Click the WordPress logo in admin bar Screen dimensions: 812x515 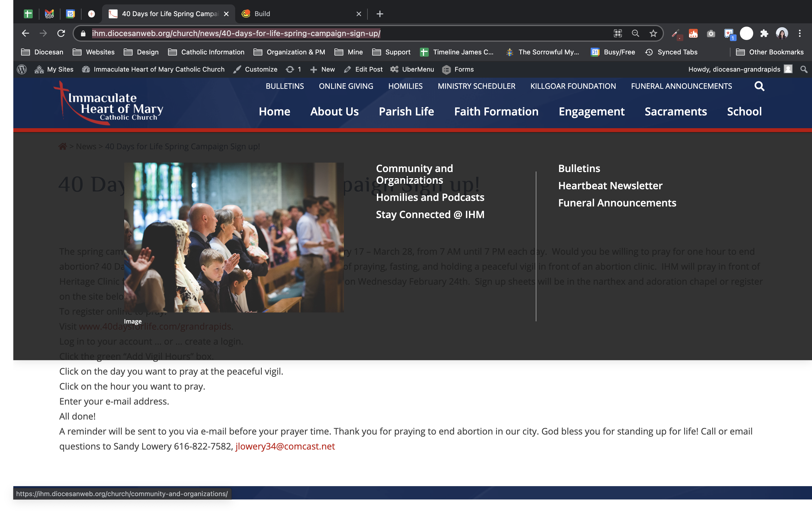[22, 69]
